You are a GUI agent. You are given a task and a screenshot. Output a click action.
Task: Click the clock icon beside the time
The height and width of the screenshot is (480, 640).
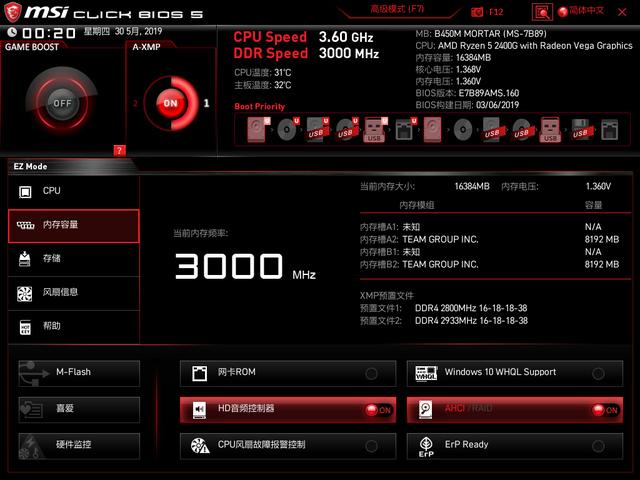[x=12, y=32]
